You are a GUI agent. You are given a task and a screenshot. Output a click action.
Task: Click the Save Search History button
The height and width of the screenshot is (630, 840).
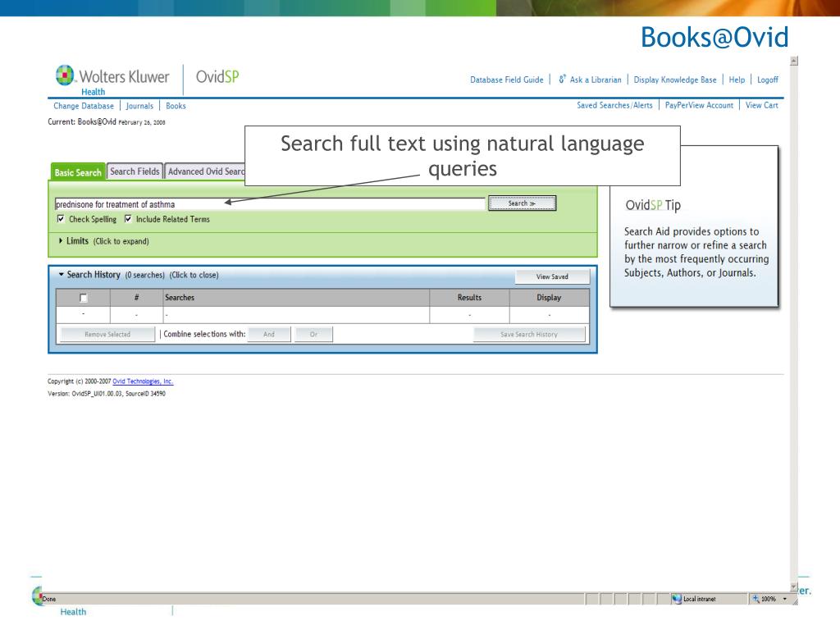point(529,335)
